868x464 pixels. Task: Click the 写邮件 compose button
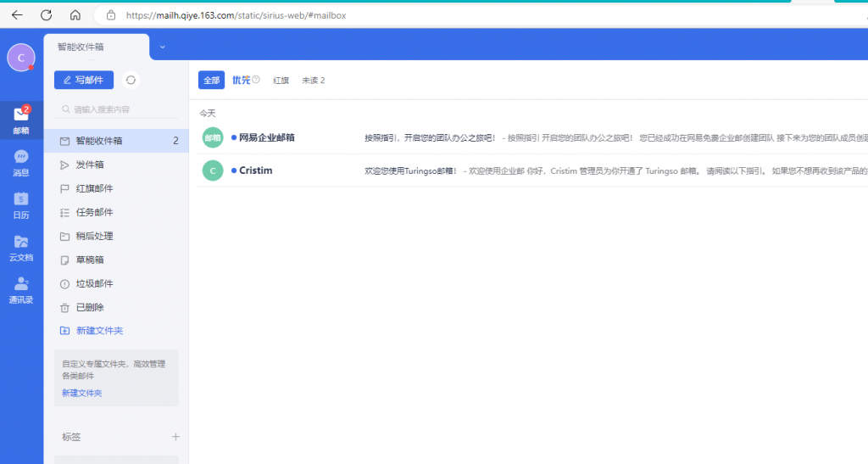coord(84,80)
